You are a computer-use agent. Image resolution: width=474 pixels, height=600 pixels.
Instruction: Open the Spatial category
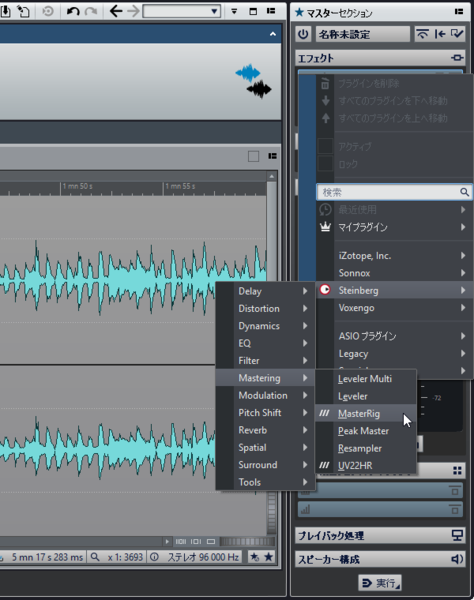pos(265,447)
